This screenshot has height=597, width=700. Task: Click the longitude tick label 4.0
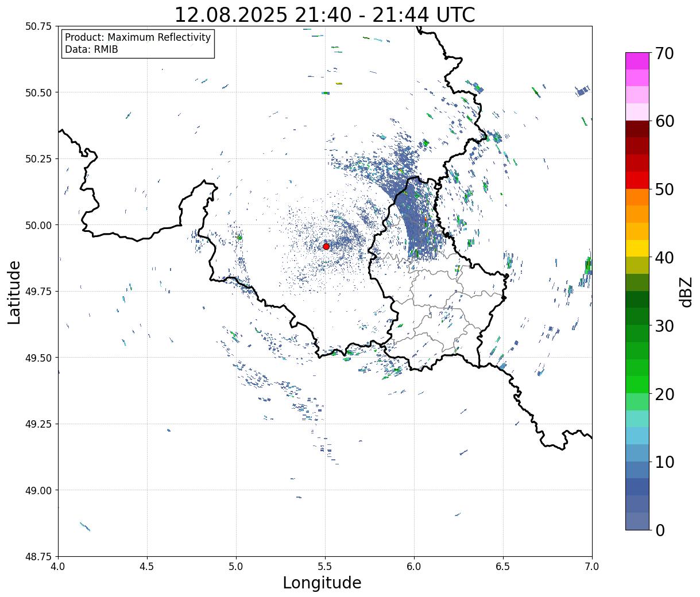click(x=58, y=567)
